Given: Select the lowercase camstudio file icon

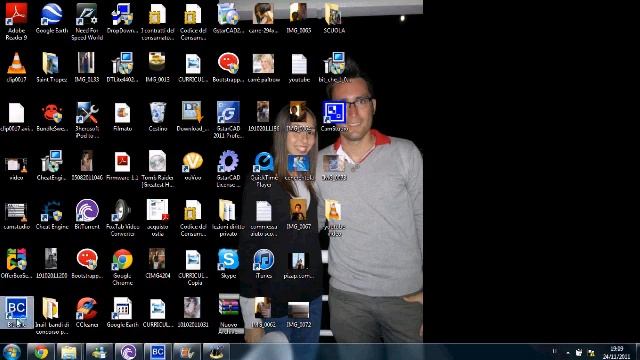Looking at the screenshot, I should point(16,214).
